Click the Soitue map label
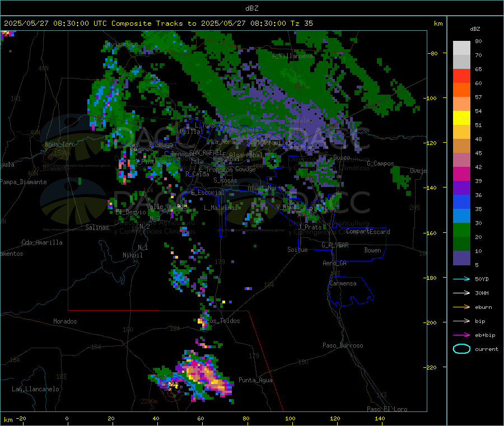504x426 pixels. [297, 250]
